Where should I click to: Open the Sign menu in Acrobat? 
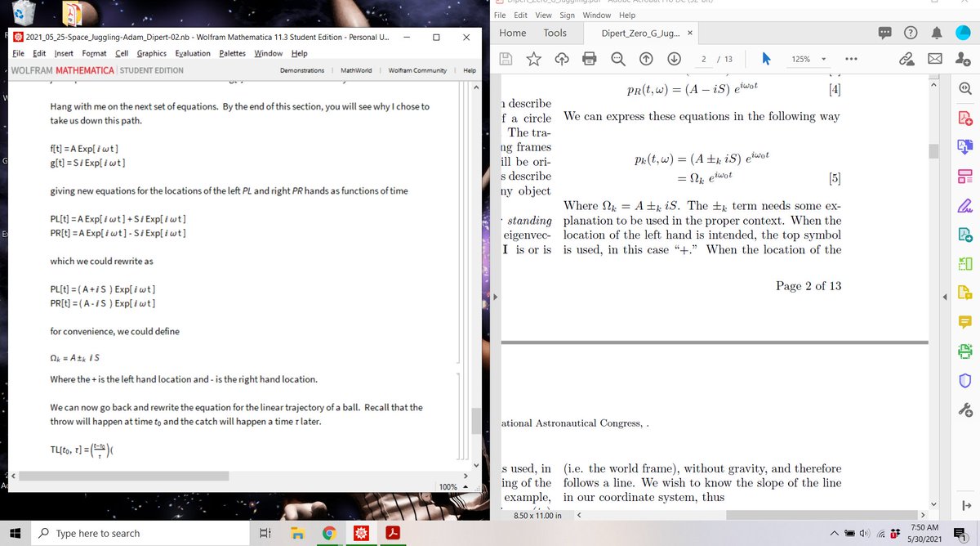pos(568,15)
